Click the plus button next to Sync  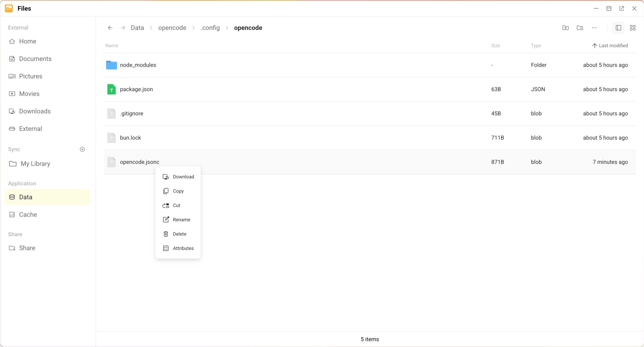(82, 149)
